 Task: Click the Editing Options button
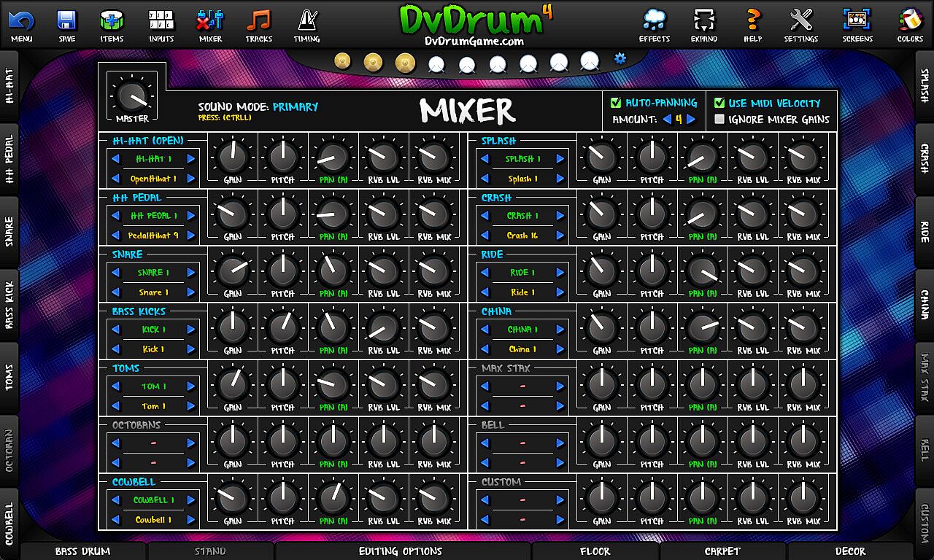[x=401, y=551]
